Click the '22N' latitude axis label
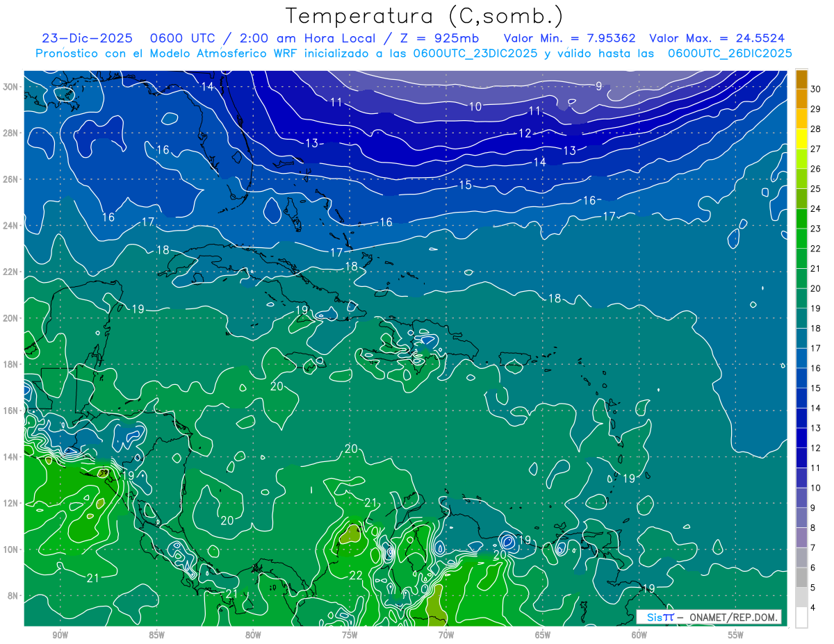 click(10, 272)
